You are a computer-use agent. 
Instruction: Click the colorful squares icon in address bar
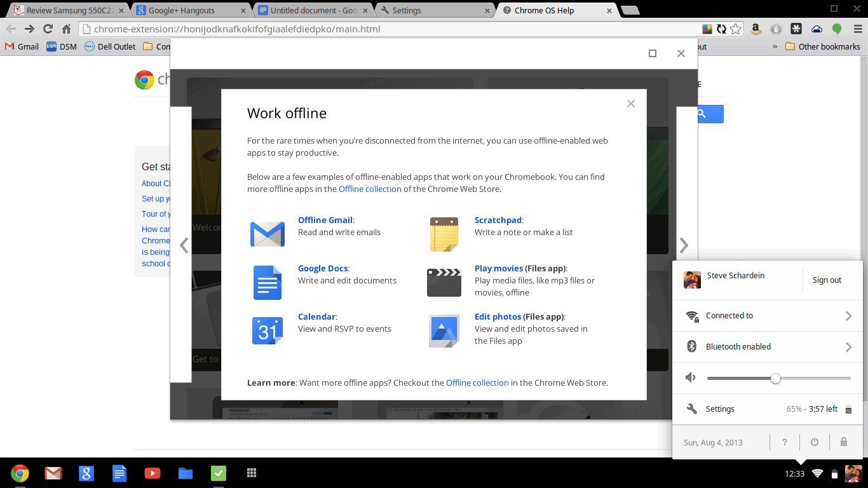tap(707, 29)
